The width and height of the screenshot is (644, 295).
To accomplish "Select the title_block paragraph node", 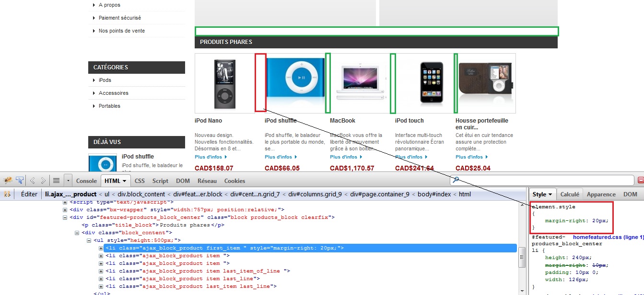I will (152, 225).
